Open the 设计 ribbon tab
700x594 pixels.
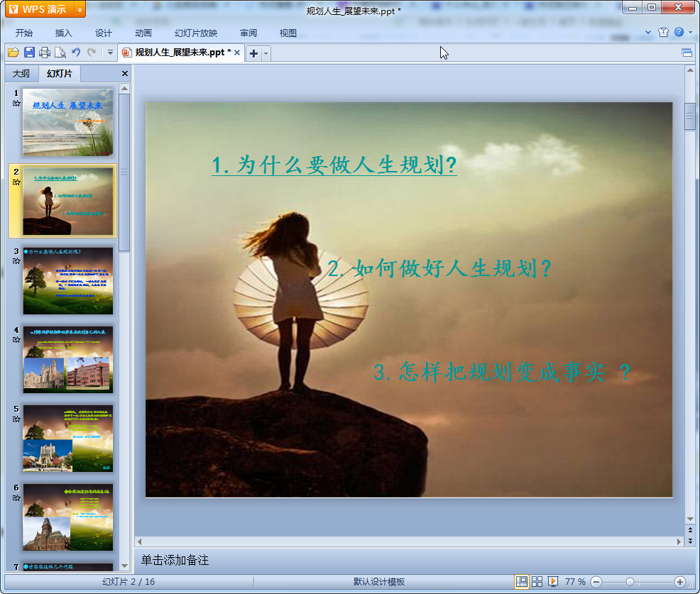103,33
